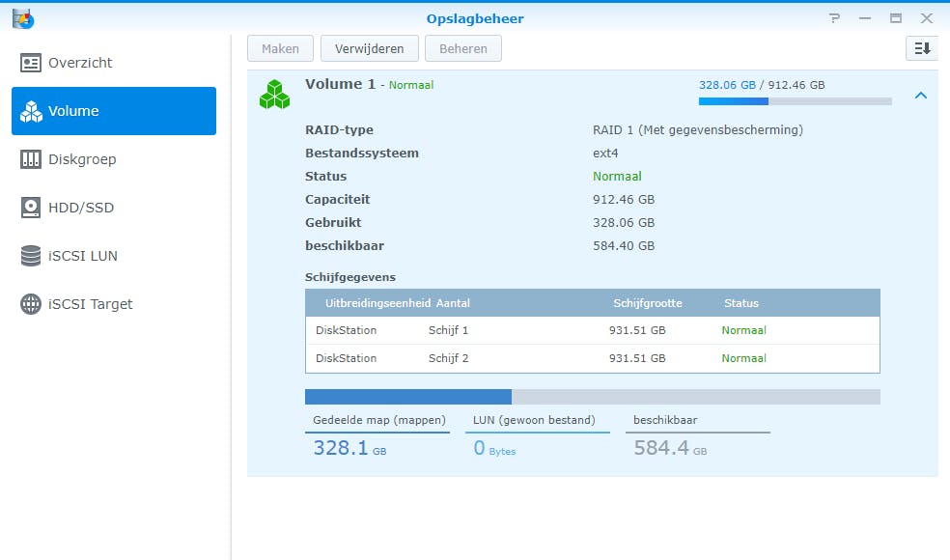Minimize the Opslagbeheer window
Image resolution: width=950 pixels, height=560 pixels.
[865, 18]
